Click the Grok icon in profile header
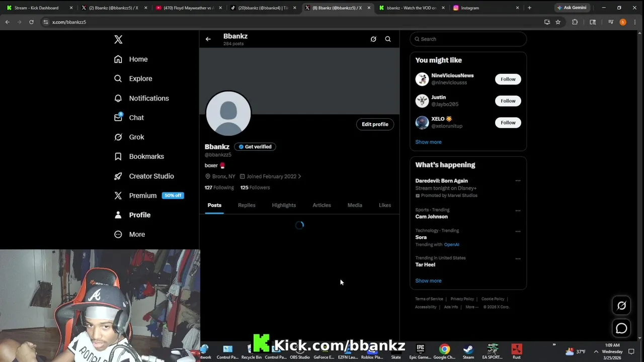644x362 pixels. 373,39
